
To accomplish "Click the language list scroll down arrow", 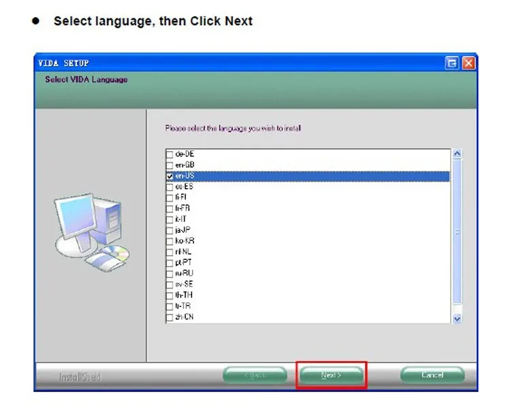I will (457, 319).
